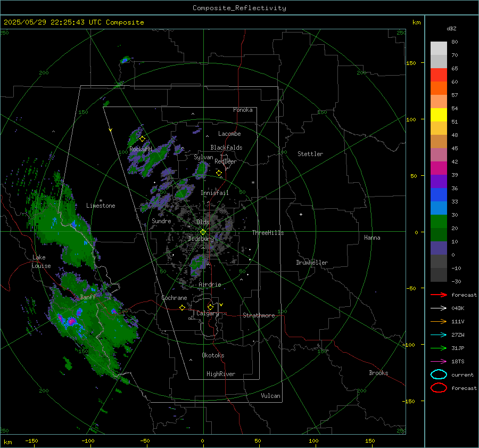Click the Calgary city label
This screenshot has width=479, height=448.
pyautogui.click(x=208, y=313)
